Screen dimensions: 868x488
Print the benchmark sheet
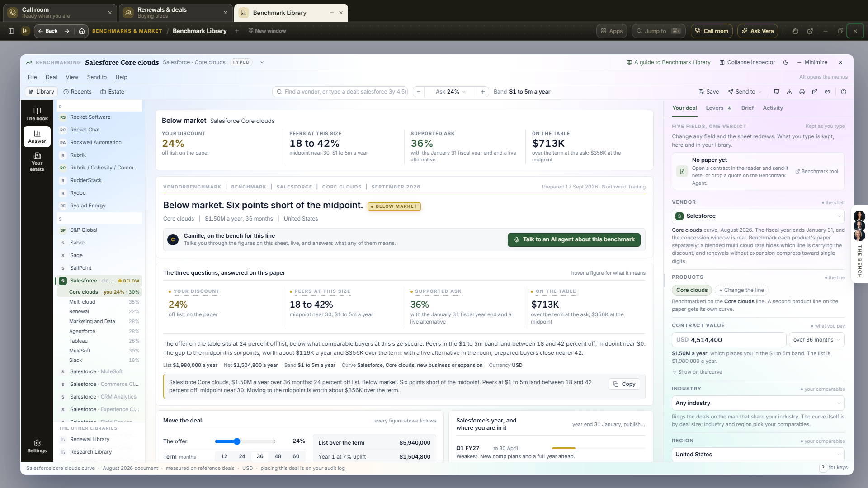click(x=802, y=92)
